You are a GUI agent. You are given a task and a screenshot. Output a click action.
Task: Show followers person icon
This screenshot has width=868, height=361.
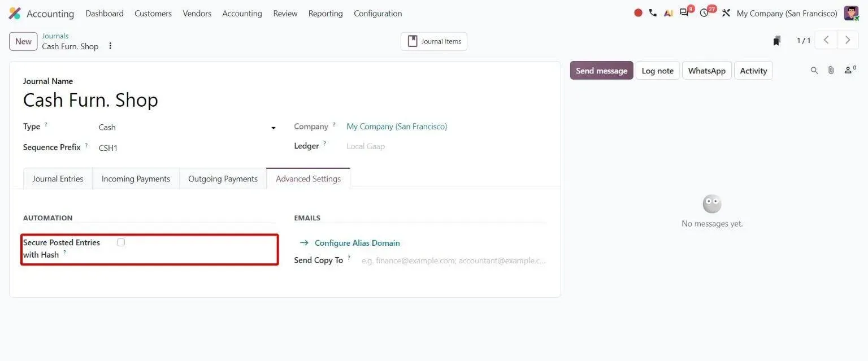(x=850, y=70)
